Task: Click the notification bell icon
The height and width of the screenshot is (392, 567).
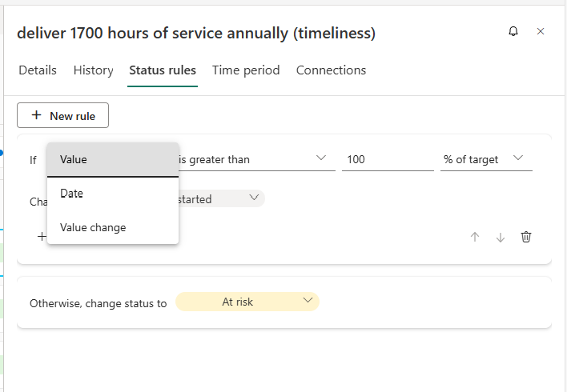Action: [513, 31]
